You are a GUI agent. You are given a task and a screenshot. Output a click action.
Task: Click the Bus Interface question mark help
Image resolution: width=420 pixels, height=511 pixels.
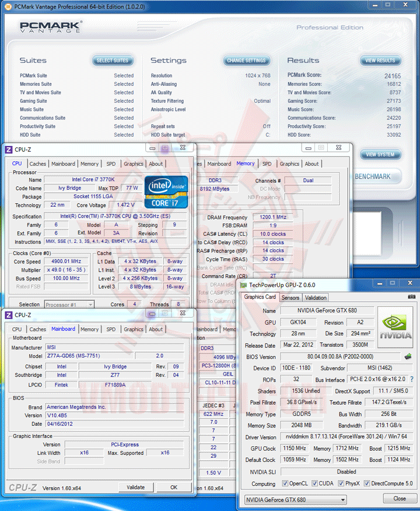coord(412,380)
